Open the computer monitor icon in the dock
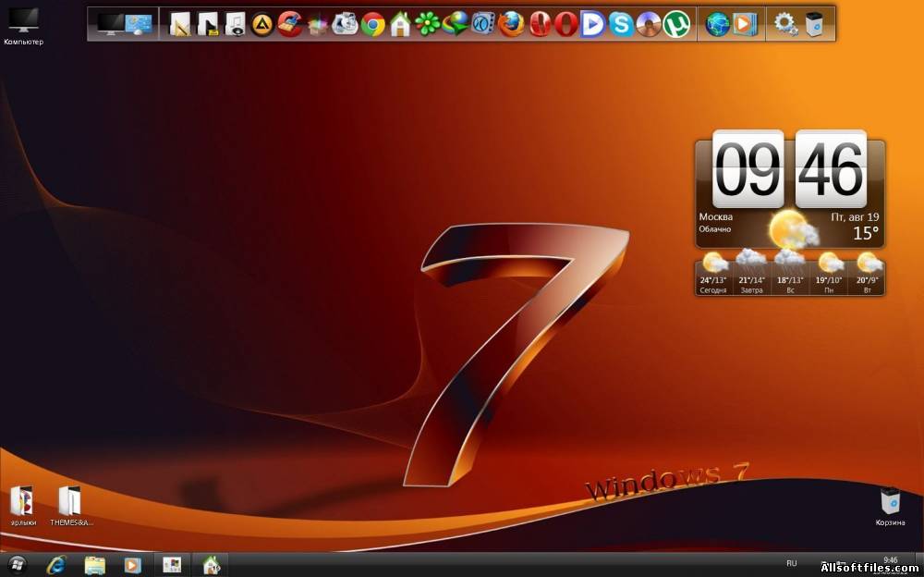The width and height of the screenshot is (924, 577). [x=110, y=24]
